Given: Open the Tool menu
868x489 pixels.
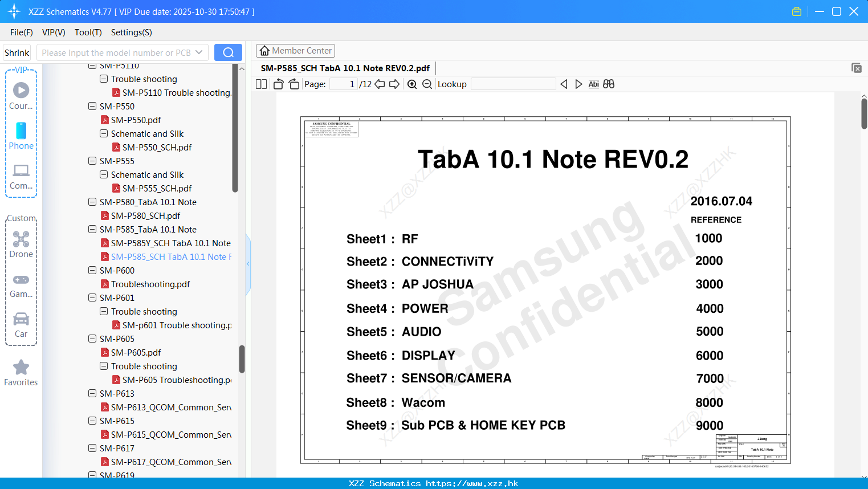Looking at the screenshot, I should point(88,32).
